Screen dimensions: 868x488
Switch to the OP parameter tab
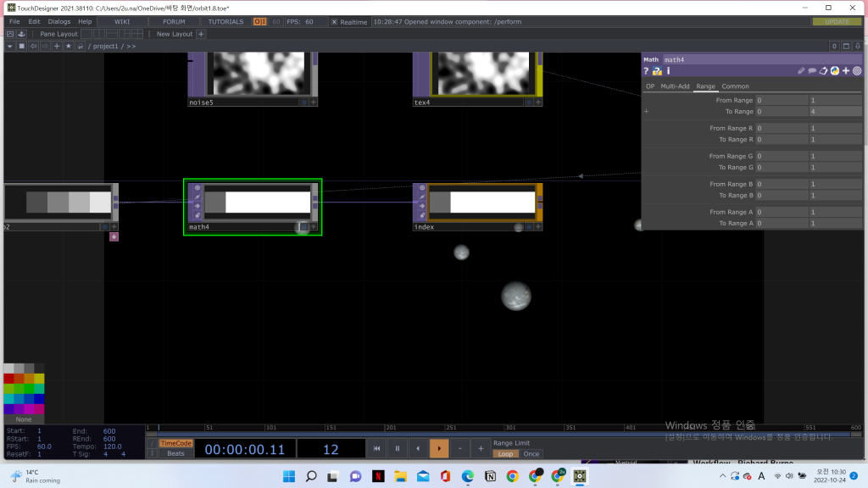650,86
